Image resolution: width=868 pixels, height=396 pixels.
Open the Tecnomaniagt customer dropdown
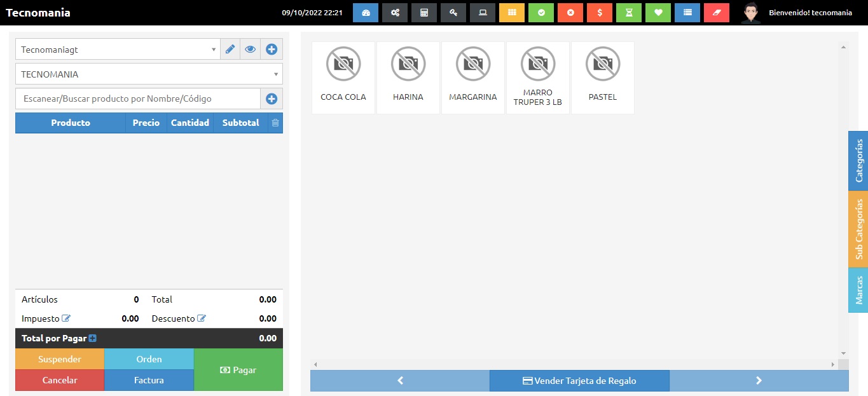tap(118, 49)
